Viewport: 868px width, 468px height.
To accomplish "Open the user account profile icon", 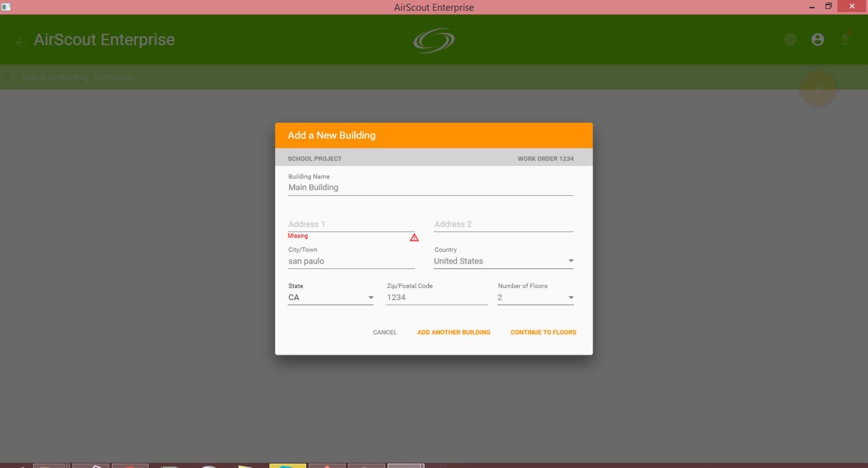I will pos(818,40).
